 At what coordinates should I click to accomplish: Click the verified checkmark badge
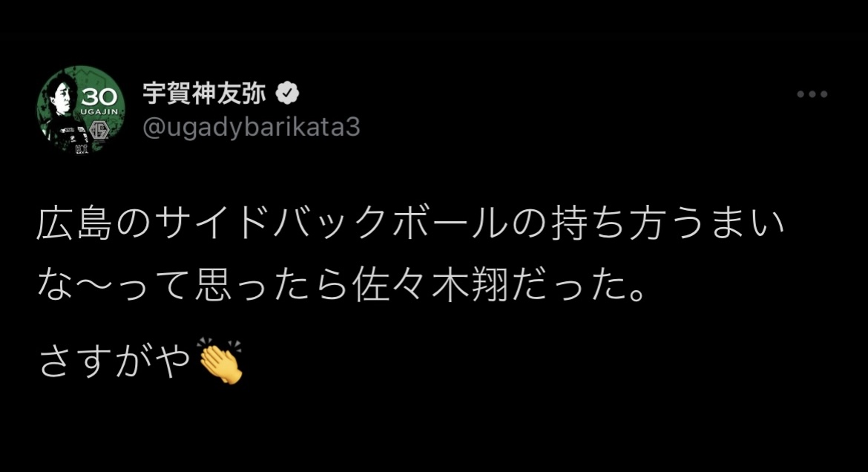click(287, 93)
